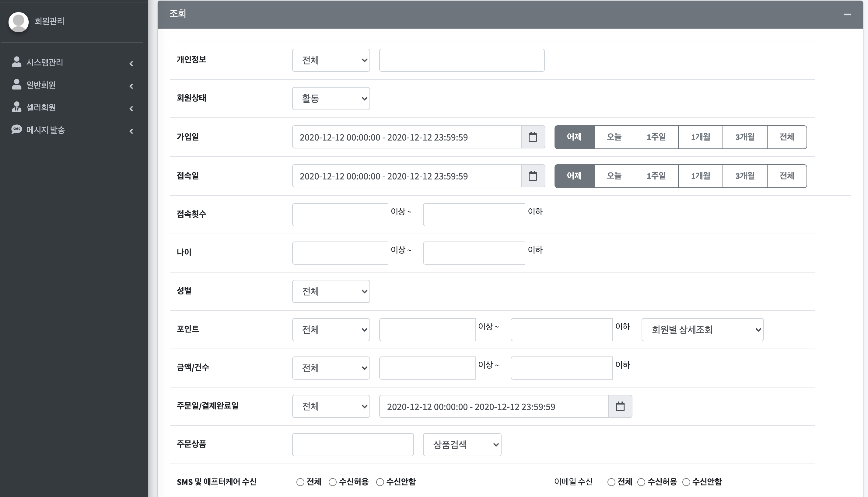Viewport: 868px width, 497px height.
Task: Open 메시지 발송 sidebar menu item
Action: tap(72, 130)
